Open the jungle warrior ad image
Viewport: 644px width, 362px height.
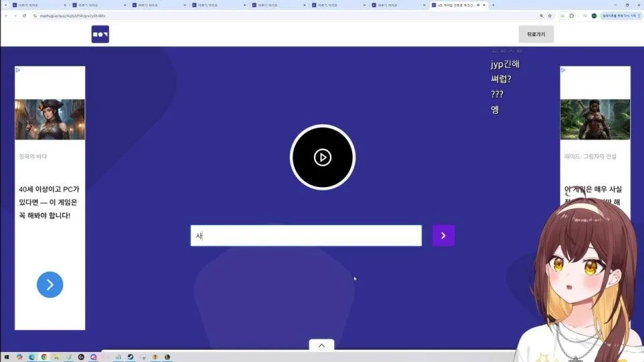(595, 119)
